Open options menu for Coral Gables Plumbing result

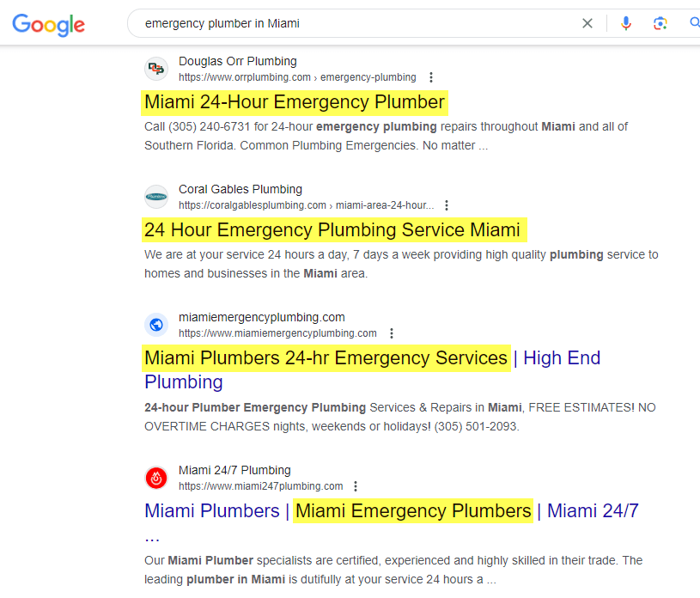(447, 204)
